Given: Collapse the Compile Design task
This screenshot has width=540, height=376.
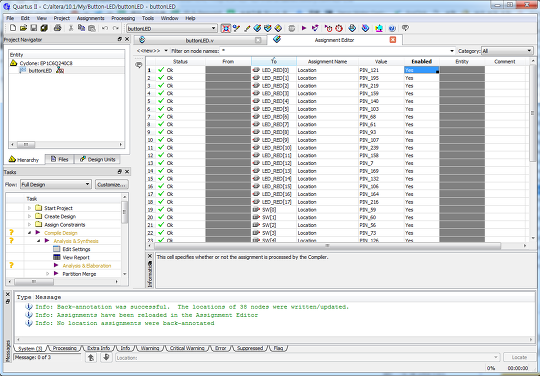Looking at the screenshot, I should [29, 233].
